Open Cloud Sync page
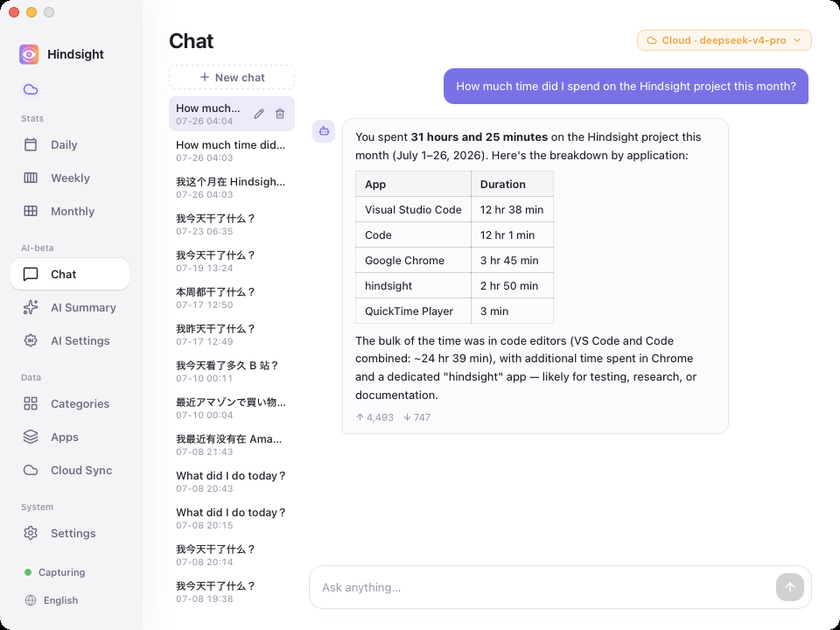 point(70,471)
